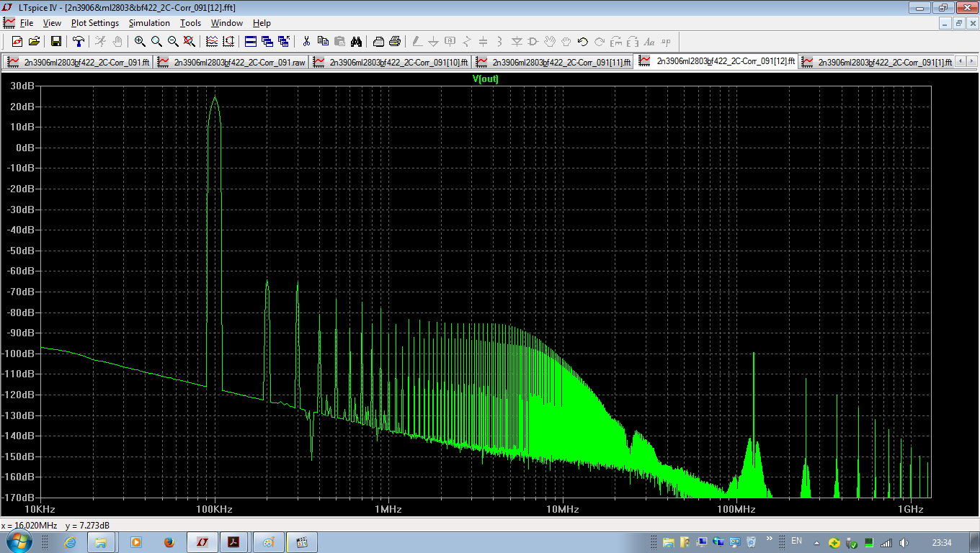This screenshot has height=553, width=980.
Task: Click the y = 7.273dB status readout
Action: click(x=87, y=526)
